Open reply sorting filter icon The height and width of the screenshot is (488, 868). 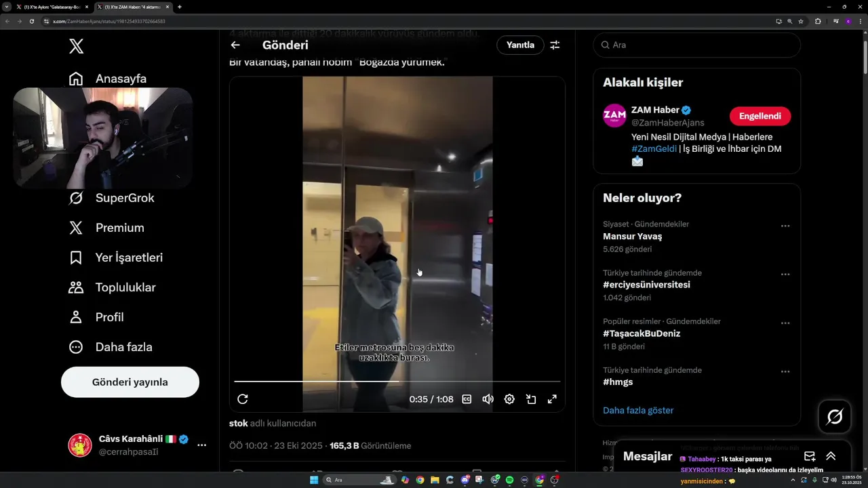click(555, 45)
